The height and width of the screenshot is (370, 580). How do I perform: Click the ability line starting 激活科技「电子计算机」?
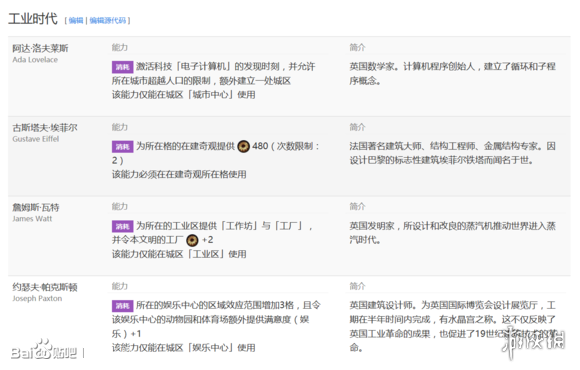pos(226,67)
